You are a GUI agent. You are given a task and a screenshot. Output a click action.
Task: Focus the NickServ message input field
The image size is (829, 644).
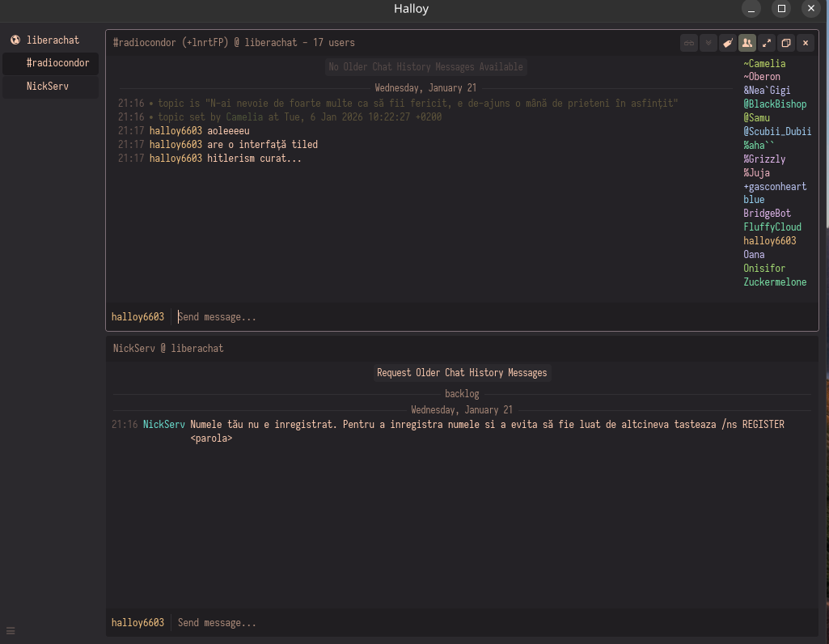click(x=453, y=623)
